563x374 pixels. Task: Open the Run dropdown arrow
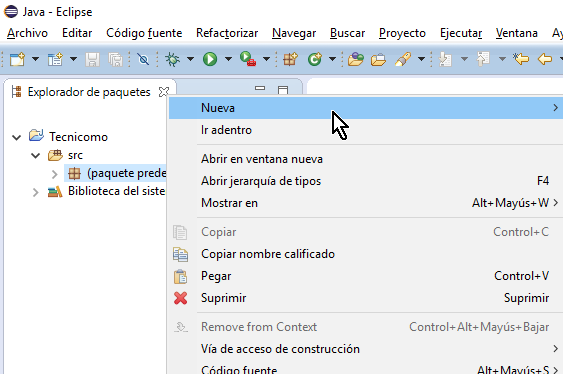pos(228,59)
